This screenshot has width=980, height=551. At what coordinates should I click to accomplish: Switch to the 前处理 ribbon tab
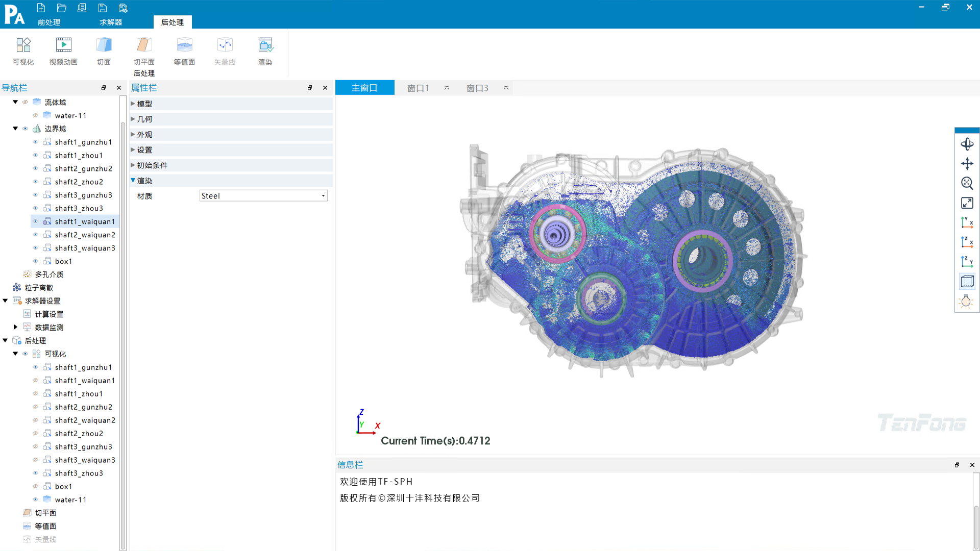point(49,22)
